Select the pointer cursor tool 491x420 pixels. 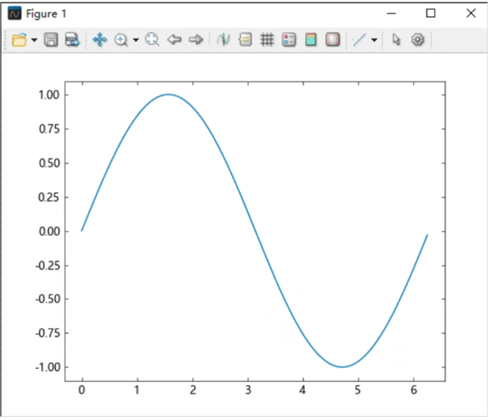click(x=396, y=40)
